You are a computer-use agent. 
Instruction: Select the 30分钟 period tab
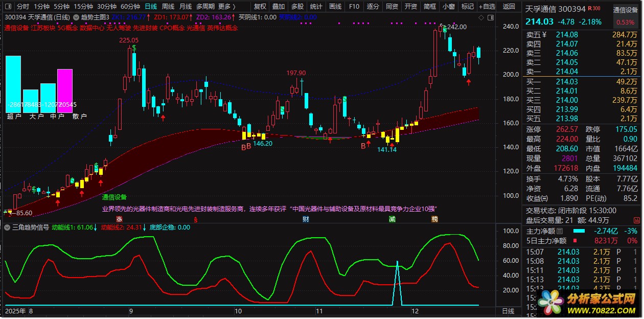tap(107, 7)
